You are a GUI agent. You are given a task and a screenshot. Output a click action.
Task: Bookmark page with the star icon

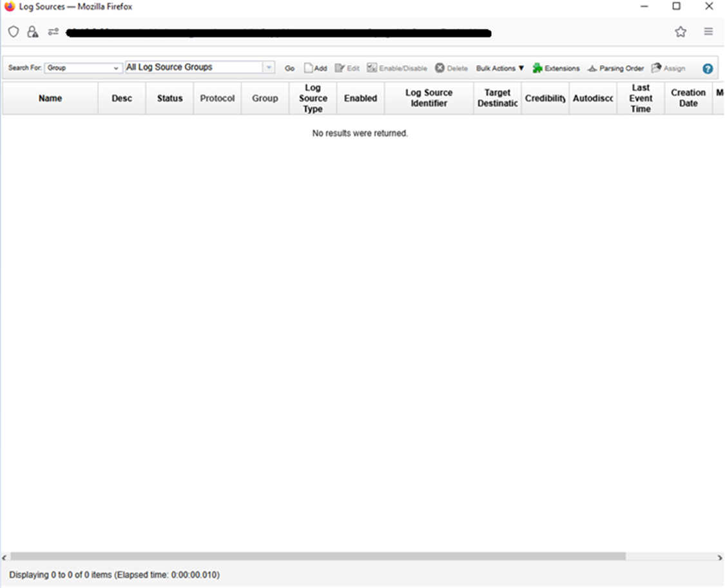(x=681, y=32)
